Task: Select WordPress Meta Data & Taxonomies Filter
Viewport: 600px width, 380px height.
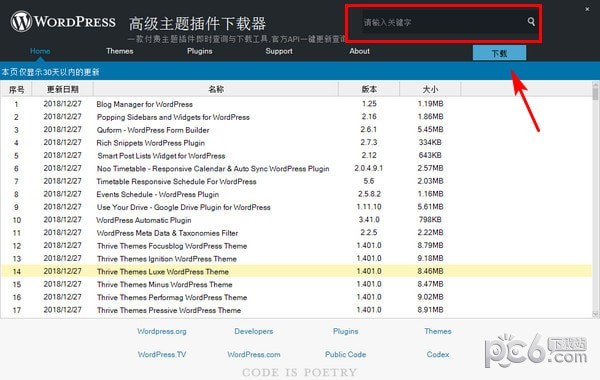Action: pos(297,233)
